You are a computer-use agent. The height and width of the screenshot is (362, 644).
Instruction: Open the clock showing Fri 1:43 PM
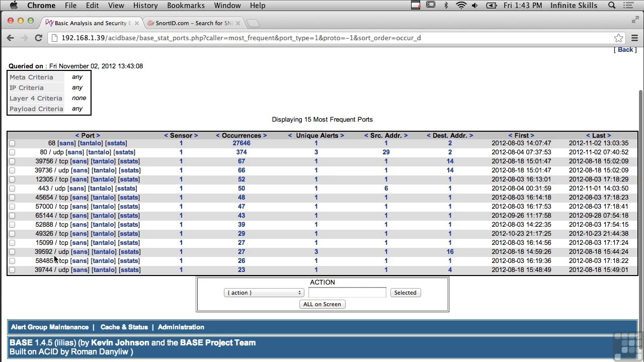523,6
